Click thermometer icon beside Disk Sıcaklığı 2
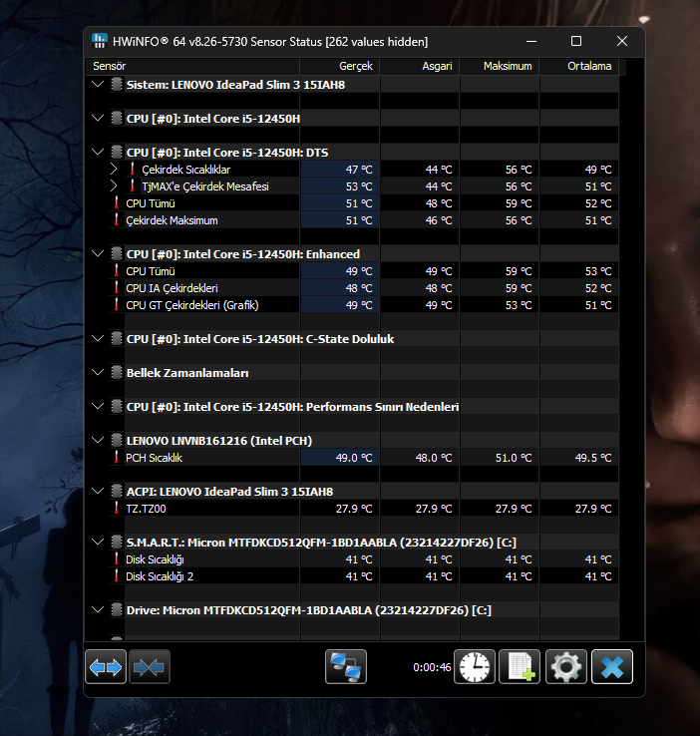 tap(117, 576)
